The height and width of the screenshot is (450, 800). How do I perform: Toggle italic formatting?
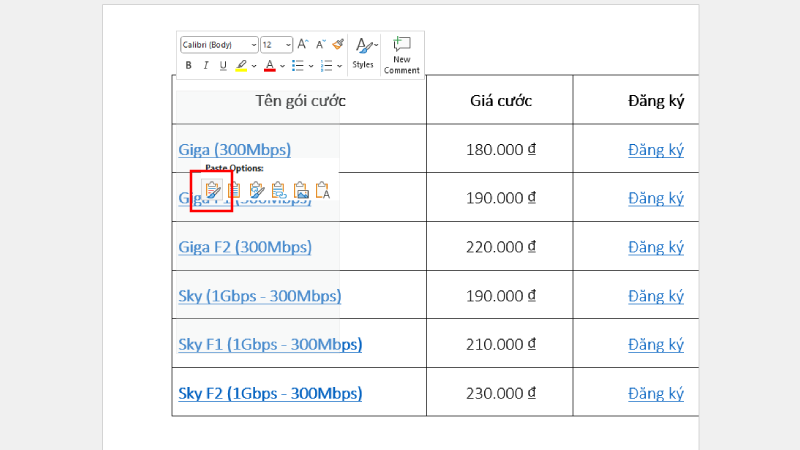206,66
